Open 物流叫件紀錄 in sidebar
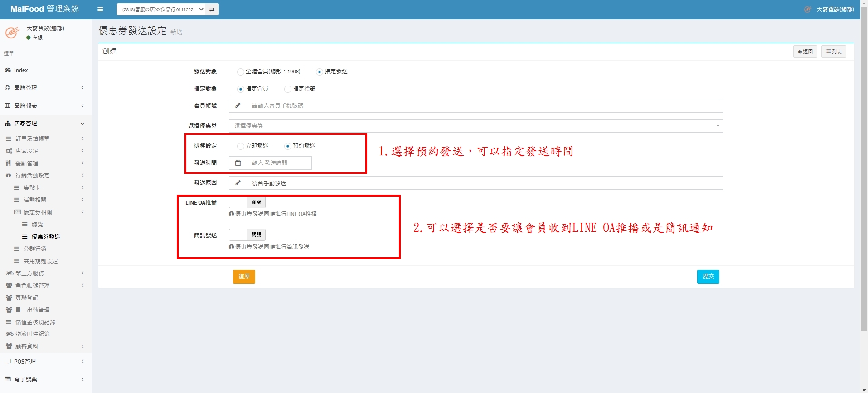The width and height of the screenshot is (868, 393). 32,334
